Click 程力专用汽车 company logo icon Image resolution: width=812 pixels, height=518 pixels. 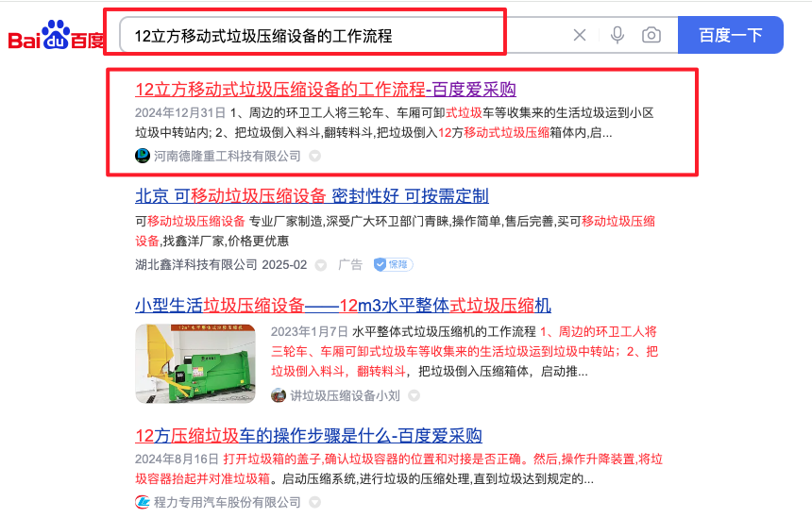click(x=143, y=502)
